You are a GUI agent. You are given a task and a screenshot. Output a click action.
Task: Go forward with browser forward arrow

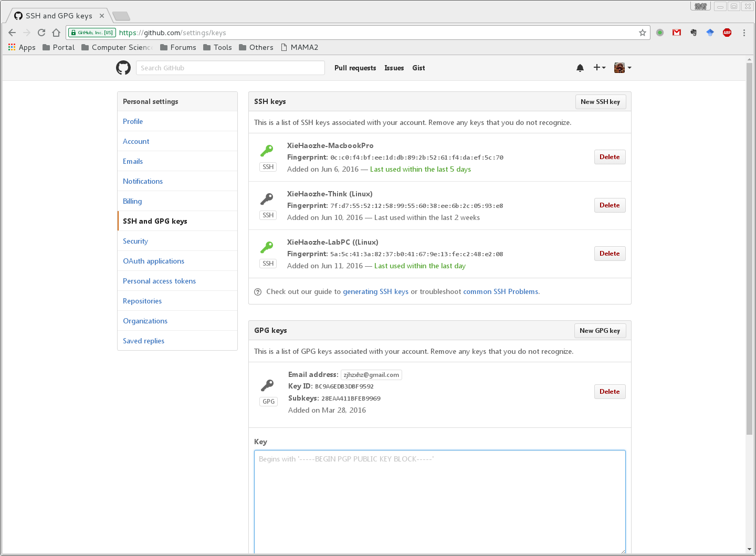point(27,33)
